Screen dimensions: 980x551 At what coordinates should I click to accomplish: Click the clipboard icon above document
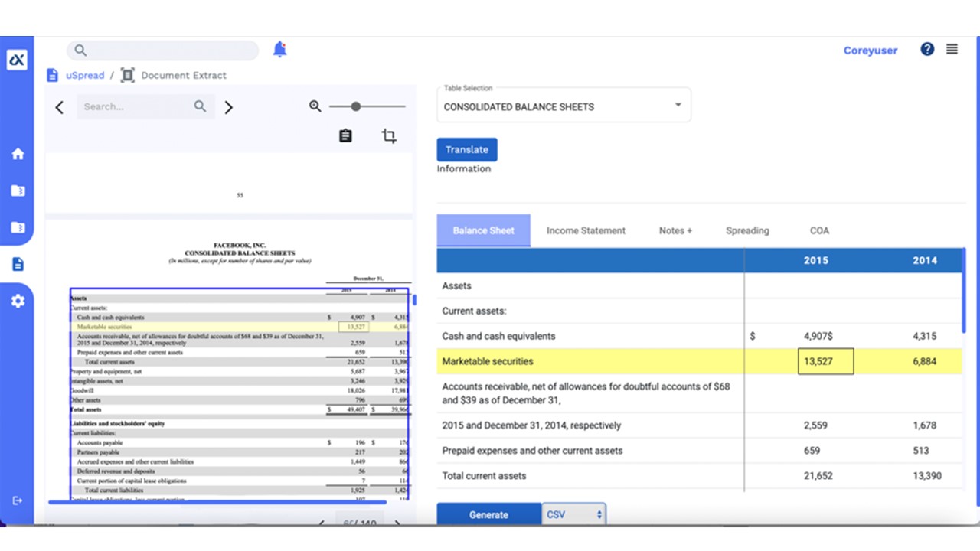345,135
